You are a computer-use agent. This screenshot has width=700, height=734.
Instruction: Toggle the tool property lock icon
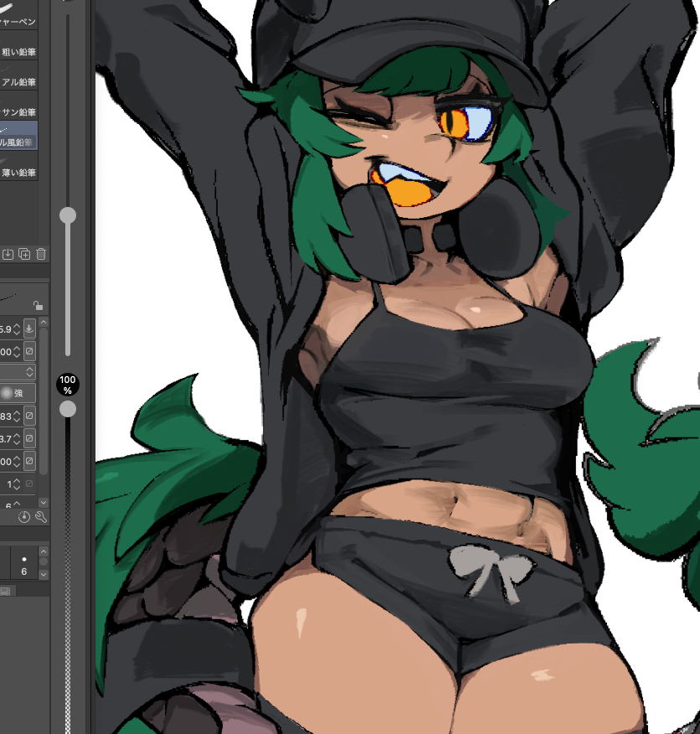click(38, 306)
